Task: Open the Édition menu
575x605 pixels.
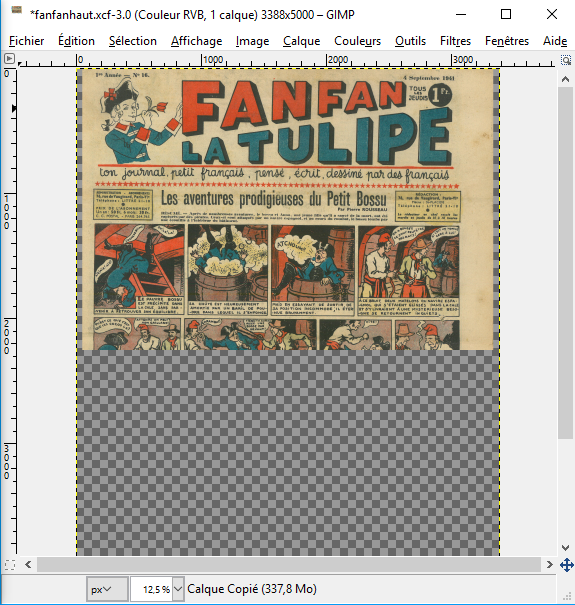Action: point(76,41)
